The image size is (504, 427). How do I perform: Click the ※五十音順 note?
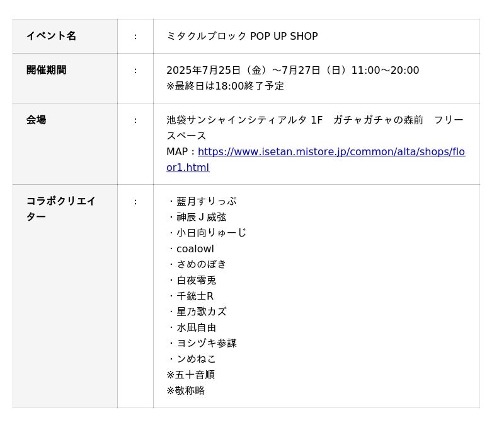point(190,375)
